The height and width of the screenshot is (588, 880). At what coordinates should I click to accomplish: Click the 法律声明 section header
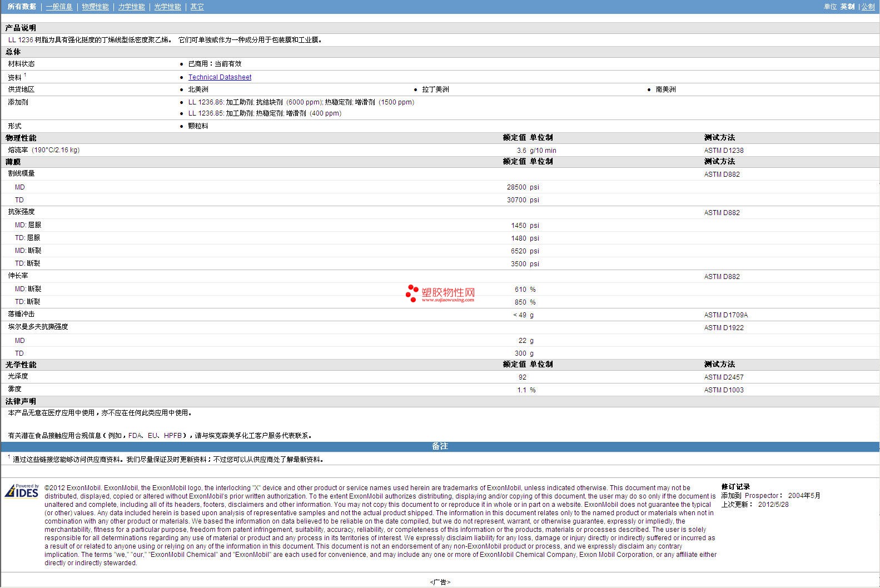[x=21, y=401]
